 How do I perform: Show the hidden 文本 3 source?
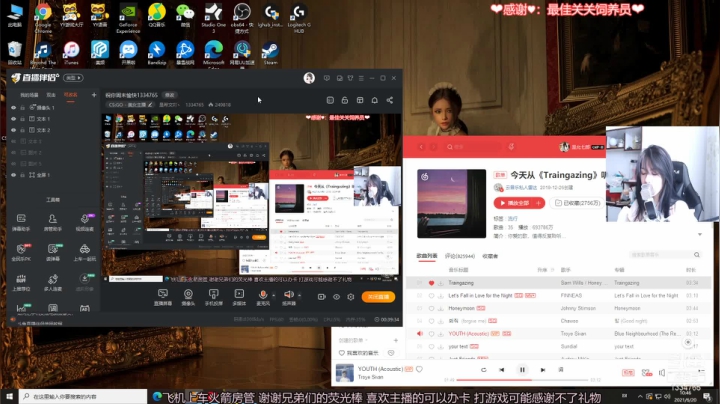(x=13, y=141)
